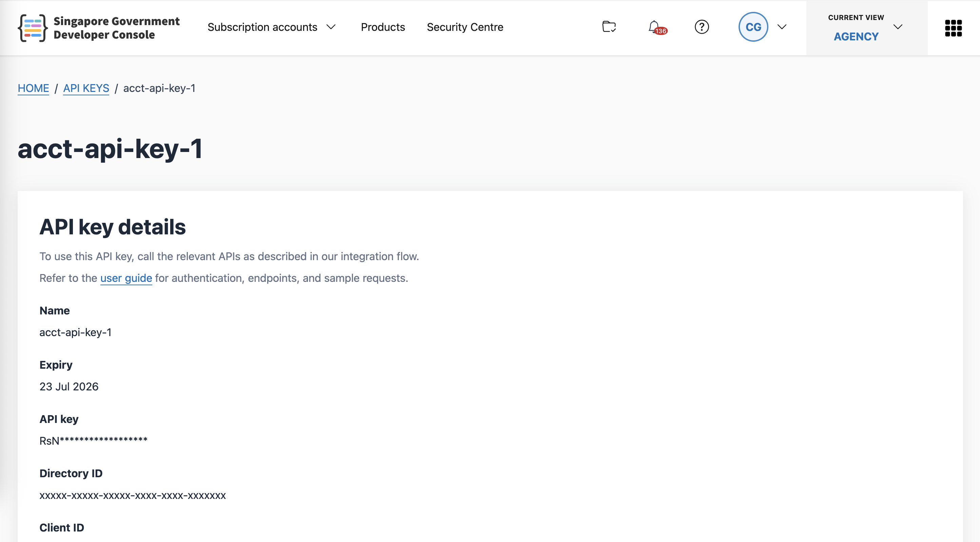980x542 pixels.
Task: Select the Client ID label
Action: 62,527
